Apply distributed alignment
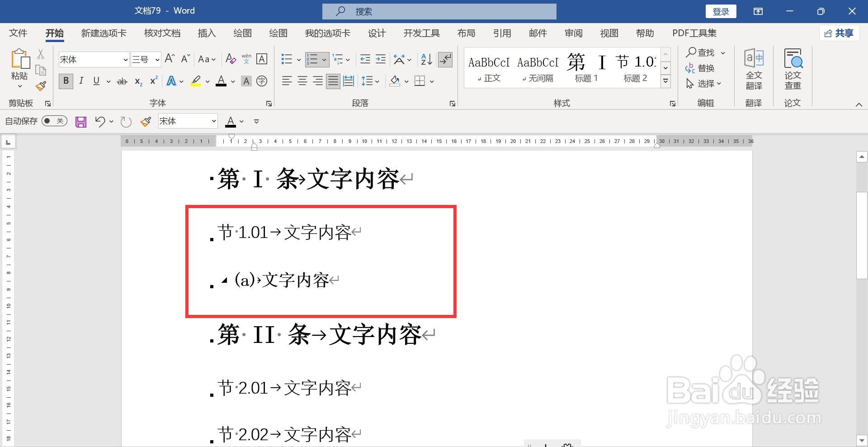Image resolution: width=868 pixels, height=447 pixels. tap(349, 81)
